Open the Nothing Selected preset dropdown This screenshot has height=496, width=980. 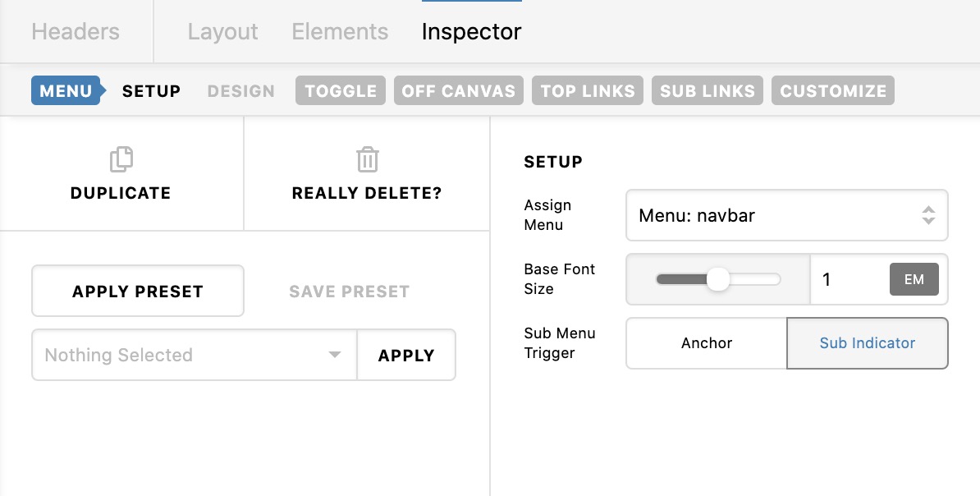coord(195,355)
